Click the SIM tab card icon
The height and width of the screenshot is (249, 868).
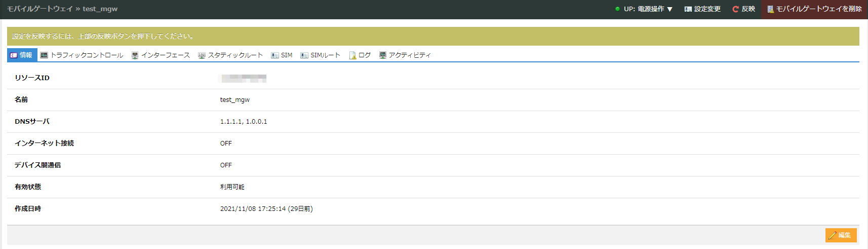[x=275, y=55]
